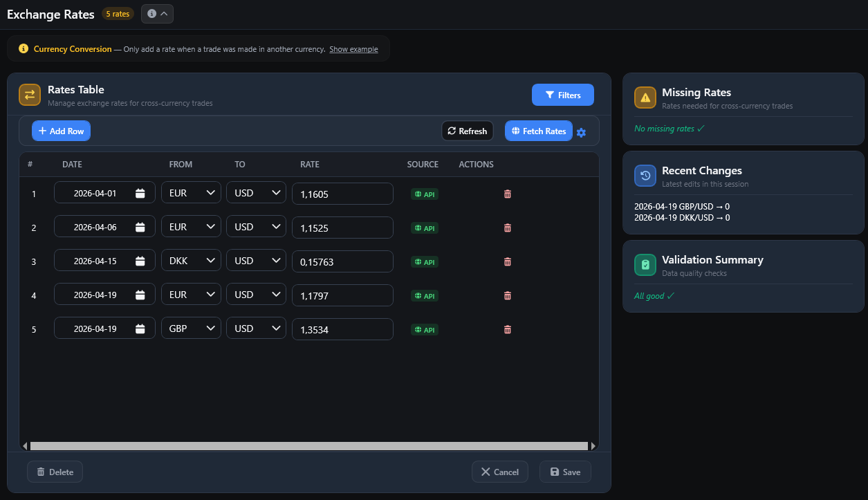Viewport: 868px width, 500px height.
Task: Delete the 2026-04-06 row with its trash icon
Action: (508, 228)
